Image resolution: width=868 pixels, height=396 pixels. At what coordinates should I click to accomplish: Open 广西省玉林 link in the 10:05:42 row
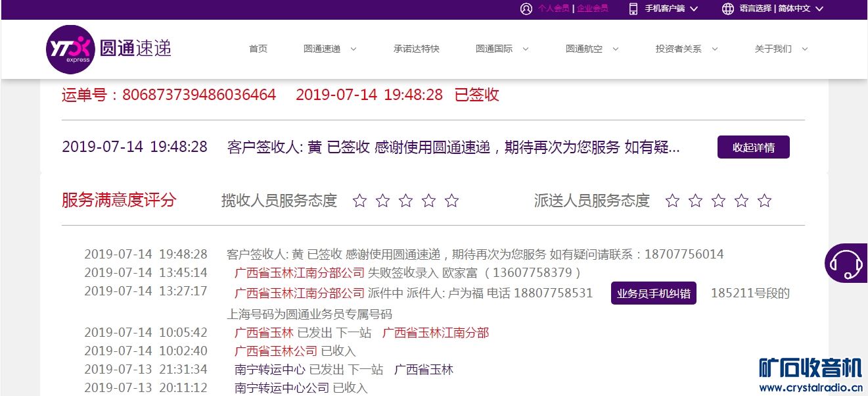click(264, 333)
